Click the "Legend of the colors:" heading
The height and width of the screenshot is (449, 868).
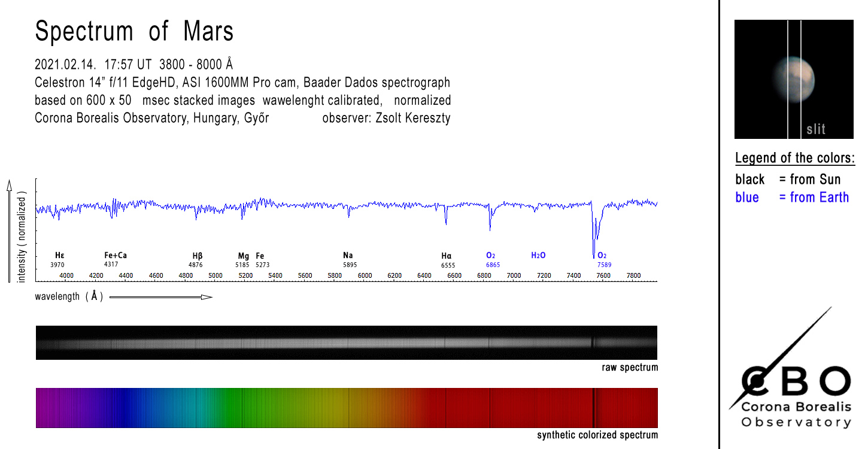(795, 159)
